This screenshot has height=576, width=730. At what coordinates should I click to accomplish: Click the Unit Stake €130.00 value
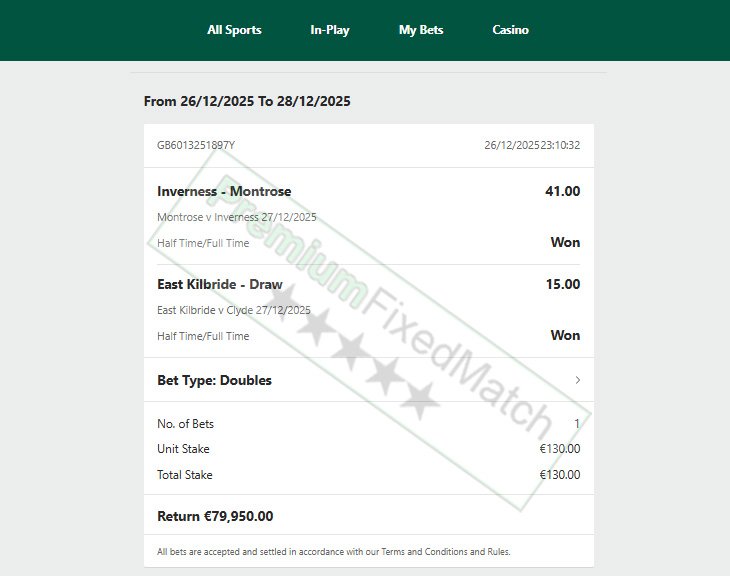point(560,448)
